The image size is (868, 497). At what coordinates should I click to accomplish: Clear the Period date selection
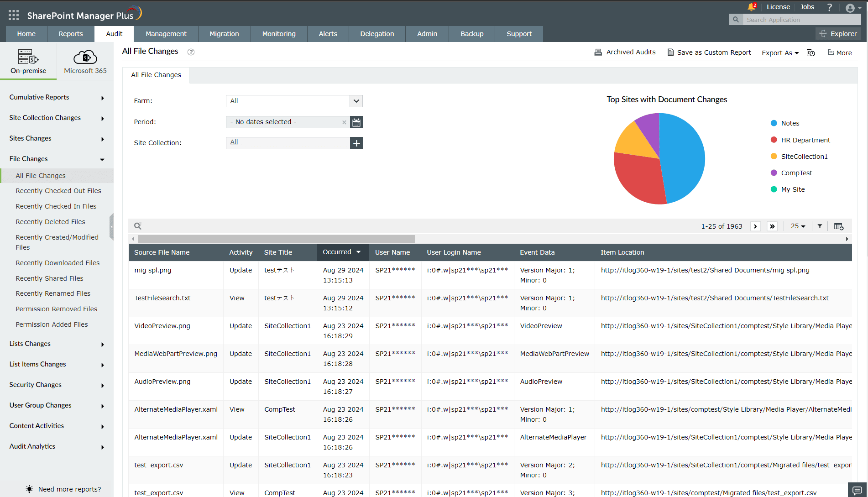[x=344, y=122]
